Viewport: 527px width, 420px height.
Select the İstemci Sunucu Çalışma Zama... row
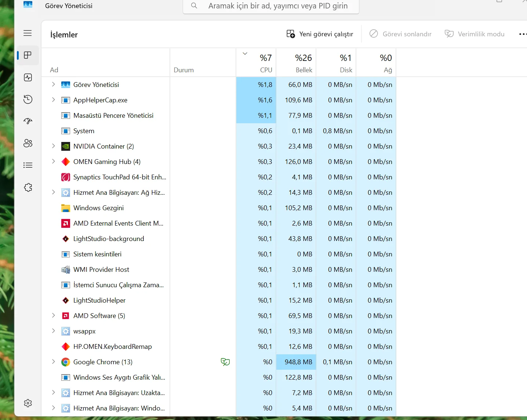219,285
